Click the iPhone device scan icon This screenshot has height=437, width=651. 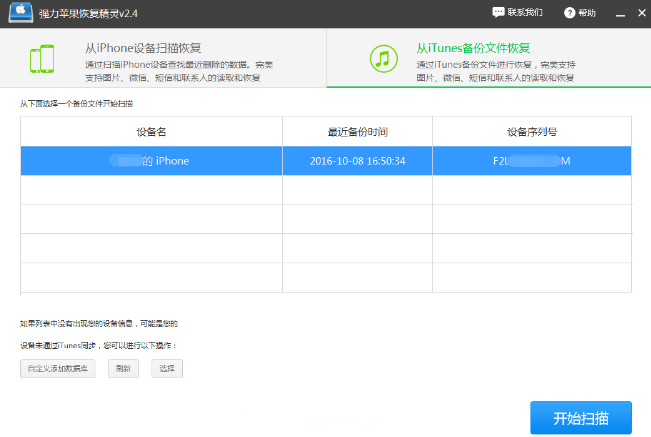(x=42, y=59)
